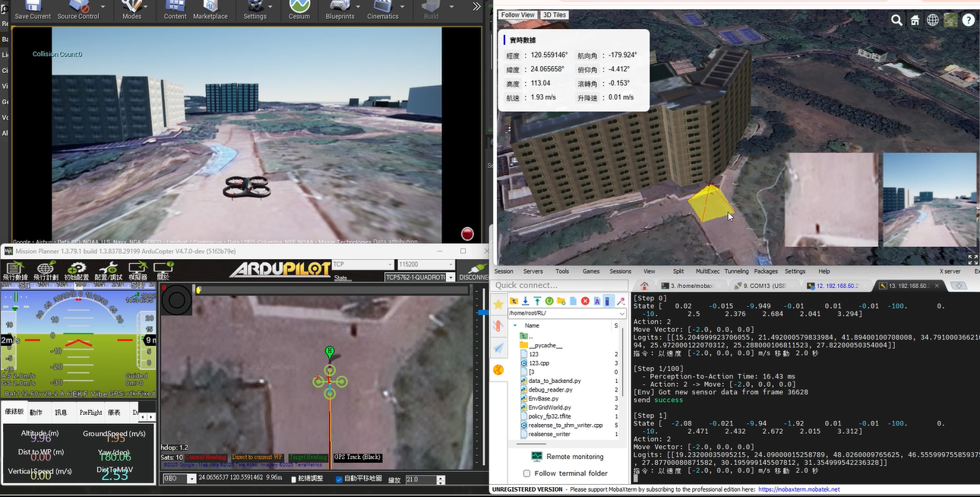
Task: Click the Cesium viewer search magnifier
Action: tap(897, 21)
